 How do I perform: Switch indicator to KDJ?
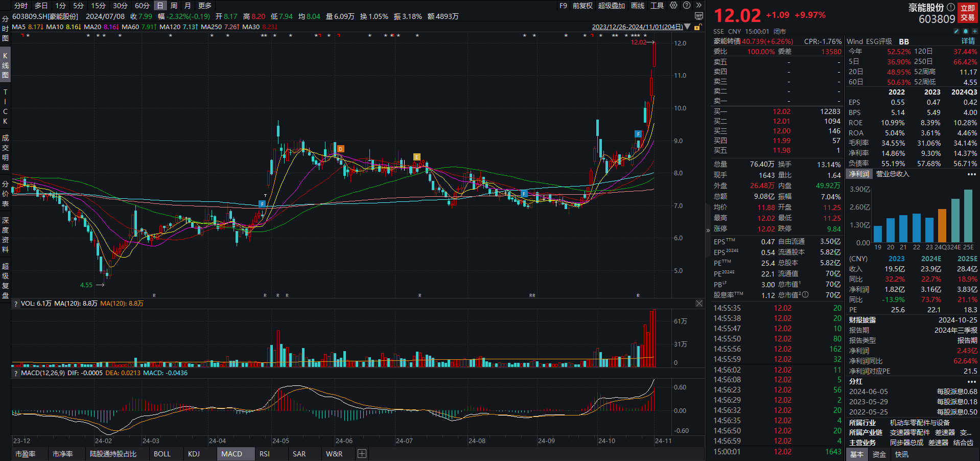pos(194,454)
